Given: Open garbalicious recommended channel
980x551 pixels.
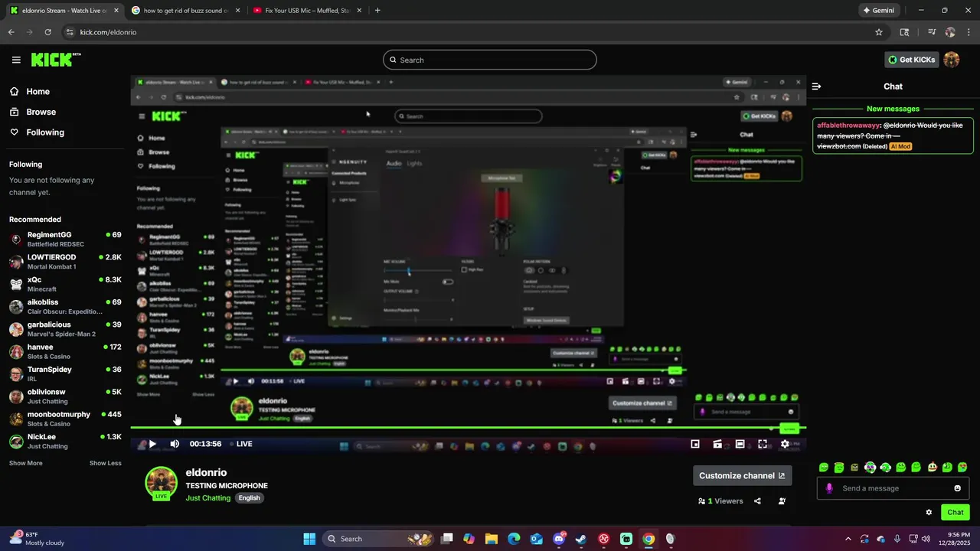Looking at the screenshot, I should click(x=65, y=329).
